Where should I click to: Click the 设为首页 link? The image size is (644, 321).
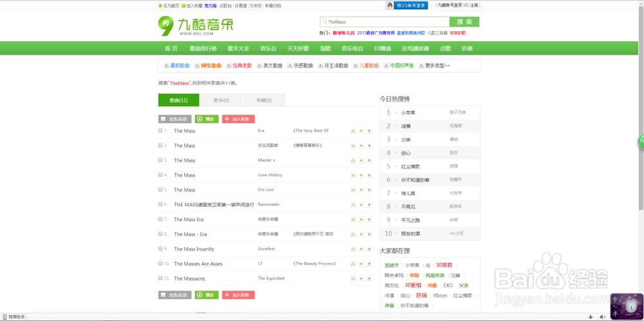point(170,6)
